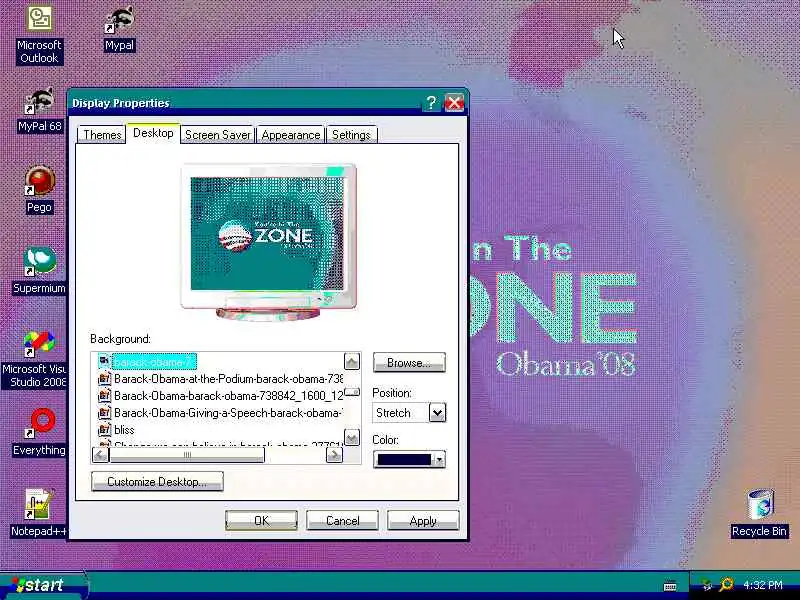This screenshot has width=800, height=600.
Task: Open the Position dropdown arrow
Action: [x=437, y=413]
